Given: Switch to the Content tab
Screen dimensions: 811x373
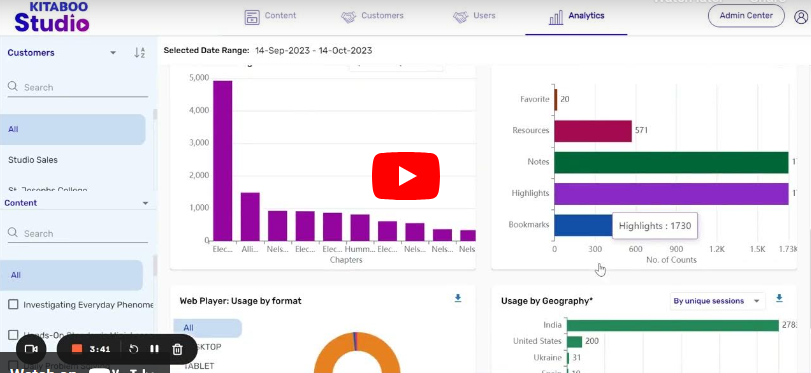Looking at the screenshot, I should pos(271,16).
